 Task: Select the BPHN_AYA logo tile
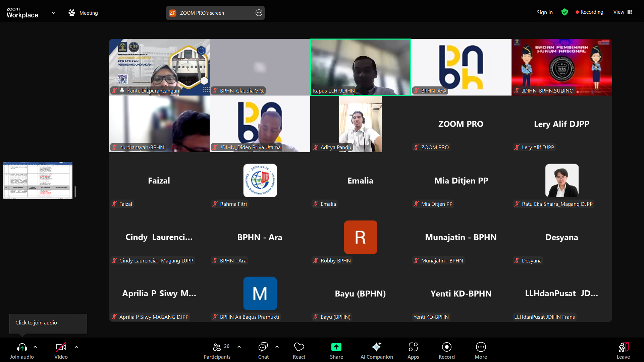pos(461,67)
